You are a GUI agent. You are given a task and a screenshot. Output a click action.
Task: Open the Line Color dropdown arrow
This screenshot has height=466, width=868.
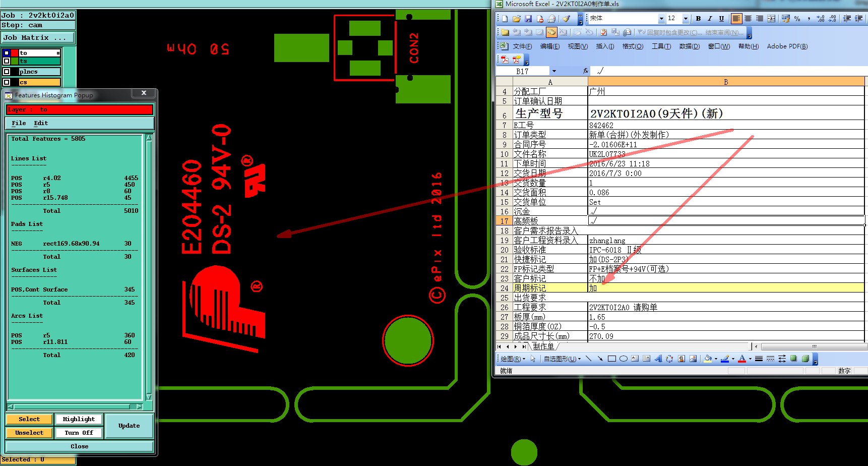[733, 359]
